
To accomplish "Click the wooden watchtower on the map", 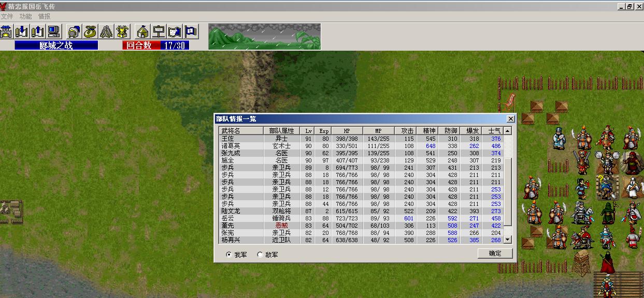I will pos(581,263).
